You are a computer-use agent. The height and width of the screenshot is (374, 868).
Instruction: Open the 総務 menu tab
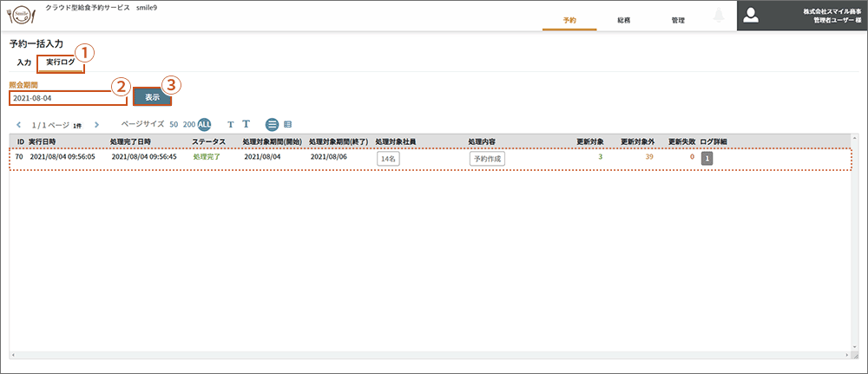624,21
